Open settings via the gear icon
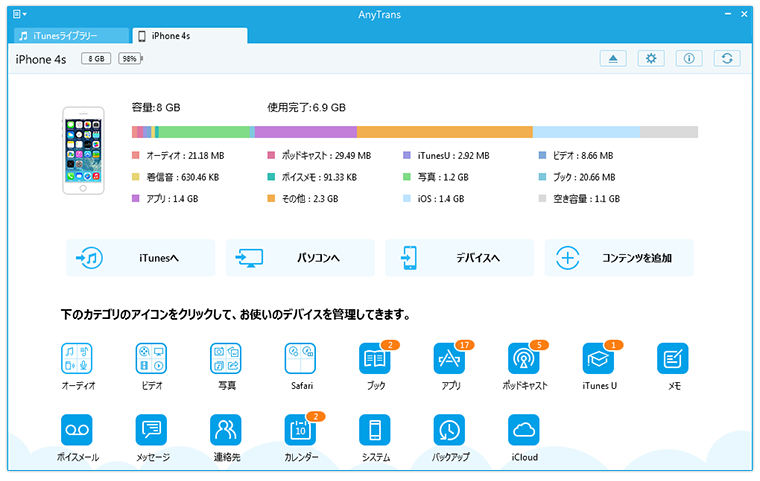 tap(651, 59)
